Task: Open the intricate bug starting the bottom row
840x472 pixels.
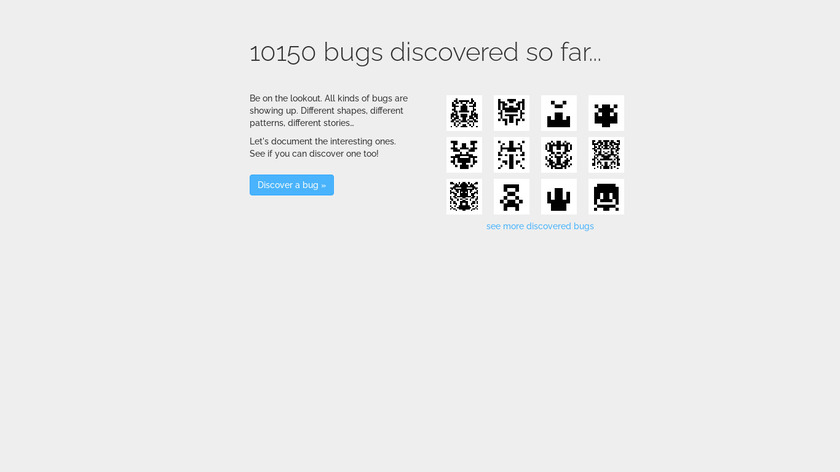Action: click(x=464, y=197)
